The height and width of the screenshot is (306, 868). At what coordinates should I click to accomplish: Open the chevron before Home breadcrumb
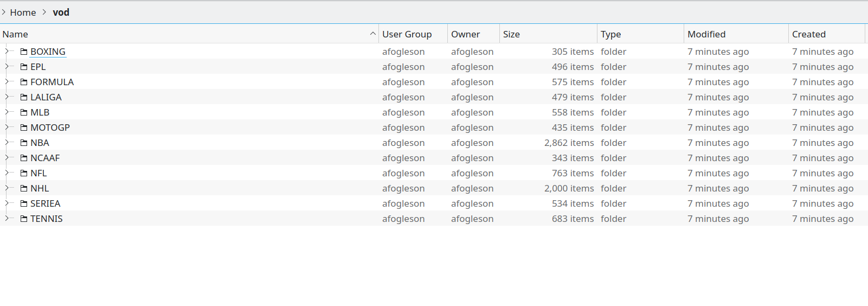(x=3, y=12)
